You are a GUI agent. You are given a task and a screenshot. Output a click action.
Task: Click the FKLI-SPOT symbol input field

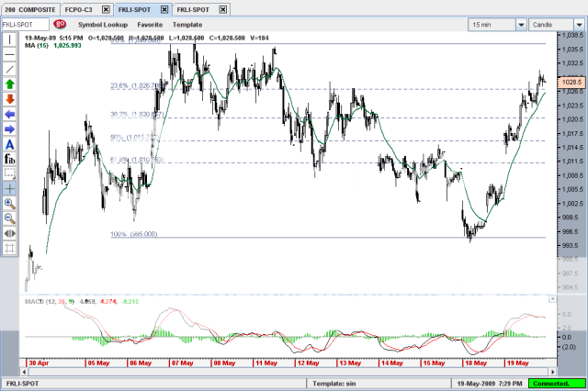point(25,24)
